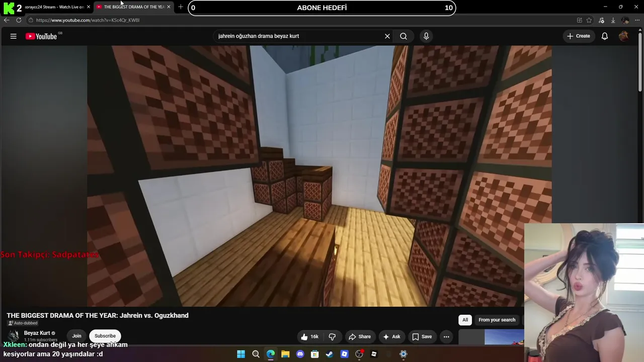Viewport: 644px width, 362px height.
Task: Start voice search with the microphone
Action: [426, 36]
